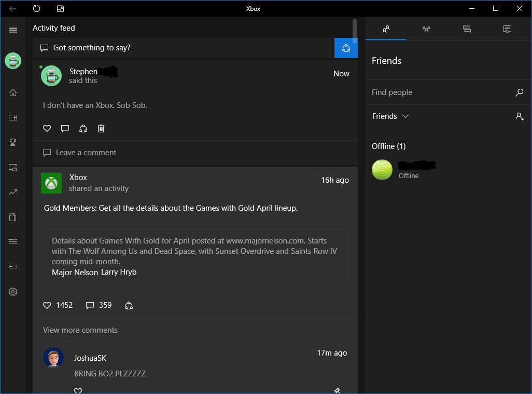Click the Xbox logo avatar

tap(51, 183)
